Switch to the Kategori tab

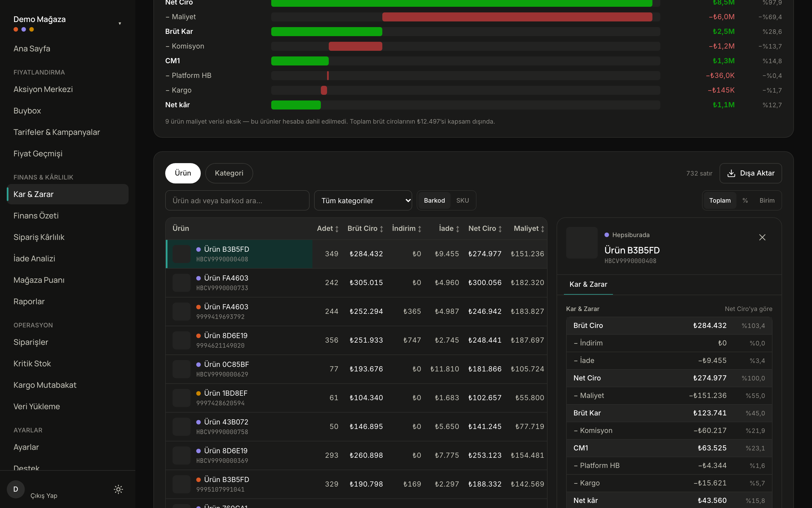pyautogui.click(x=229, y=173)
